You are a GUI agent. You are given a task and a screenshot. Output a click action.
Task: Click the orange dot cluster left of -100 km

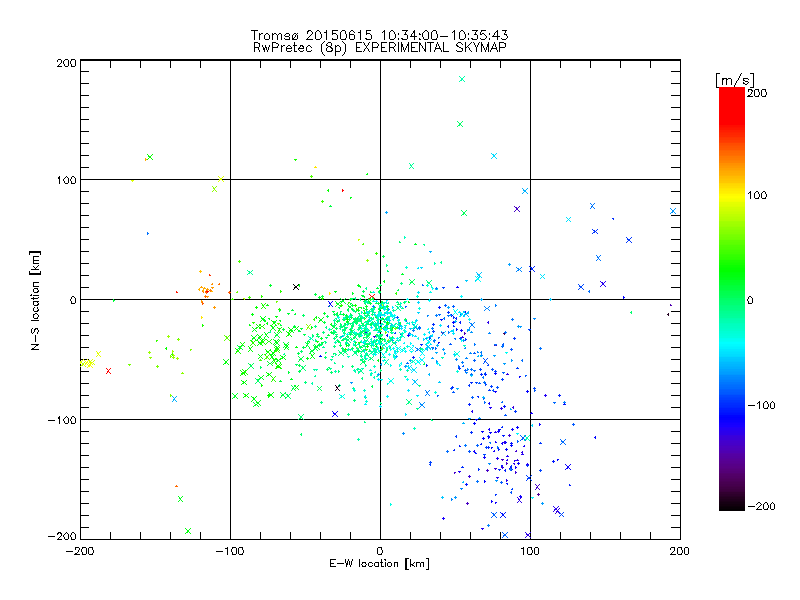tap(206, 291)
